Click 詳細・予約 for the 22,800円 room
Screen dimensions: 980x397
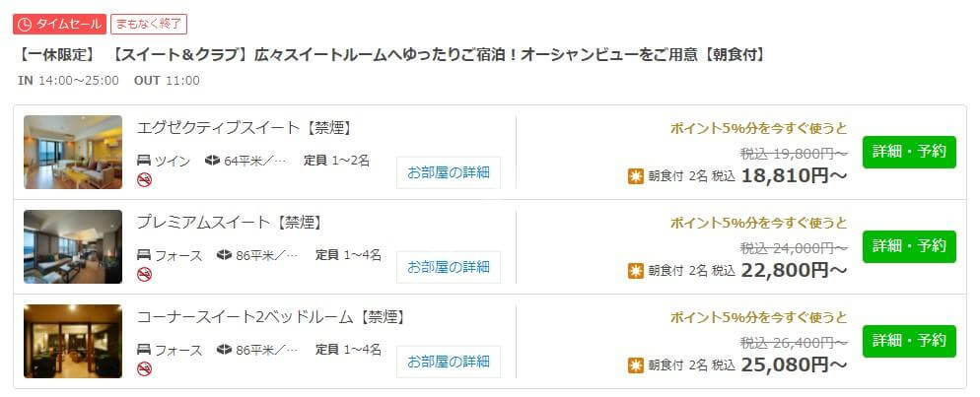[909, 246]
